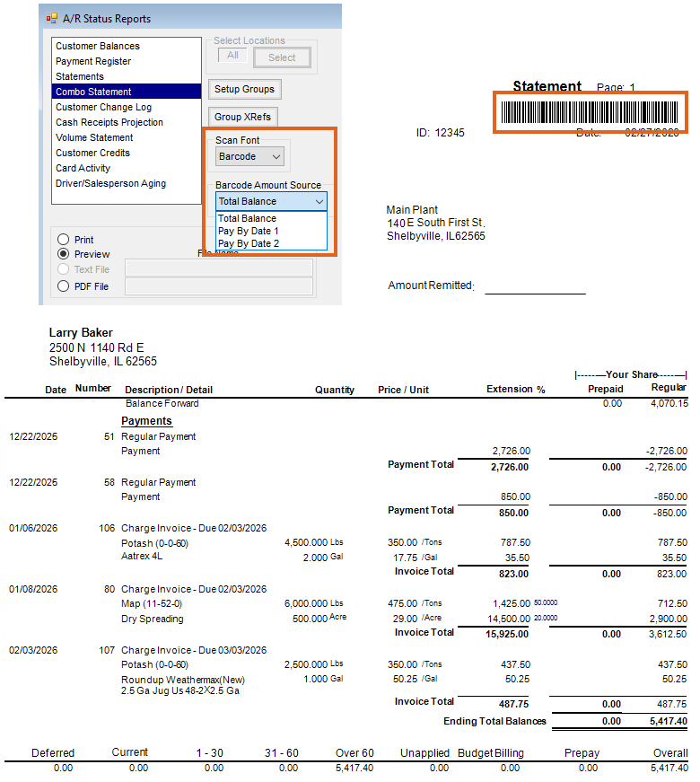
Task: Click the "Payments" section heading
Action: coord(146,421)
